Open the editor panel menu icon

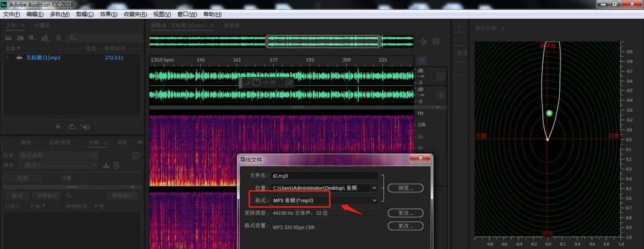[x=211, y=26]
